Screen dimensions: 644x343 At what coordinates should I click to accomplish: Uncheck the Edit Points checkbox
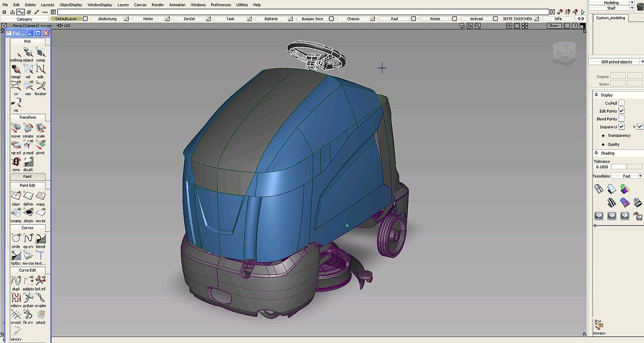click(x=621, y=111)
